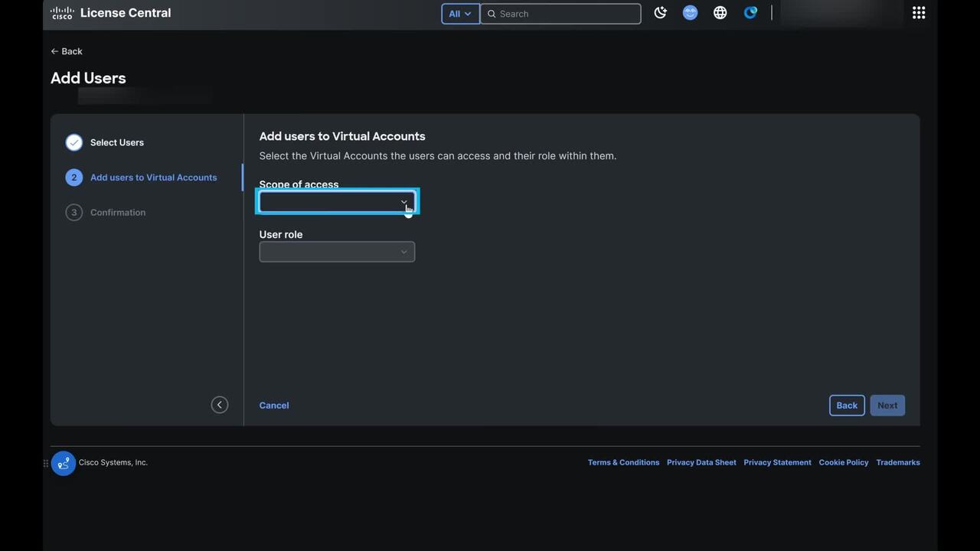Screen dimensions: 980x551
Task: Toggle dark mode moon icon
Action: pyautogui.click(x=661, y=13)
